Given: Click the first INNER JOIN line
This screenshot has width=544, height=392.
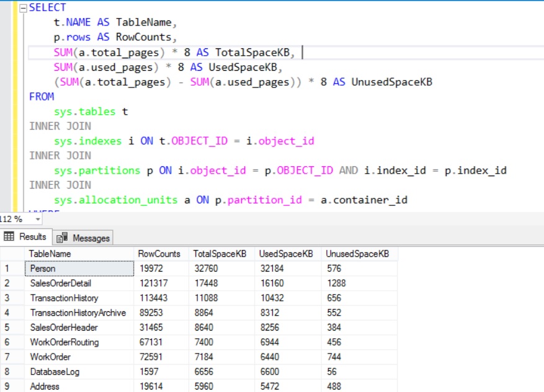Looking at the screenshot, I should coord(60,127).
